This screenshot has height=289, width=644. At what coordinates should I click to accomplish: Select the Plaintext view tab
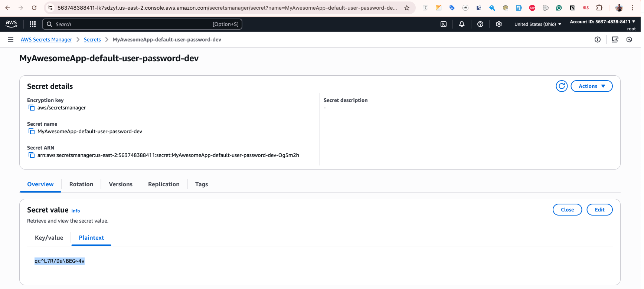point(91,238)
